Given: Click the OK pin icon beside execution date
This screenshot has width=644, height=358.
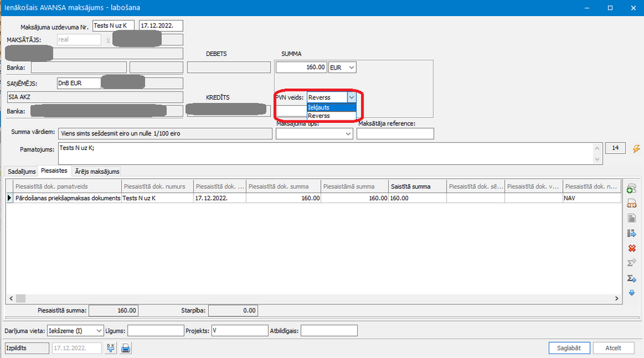Looking at the screenshot, I should 111,348.
